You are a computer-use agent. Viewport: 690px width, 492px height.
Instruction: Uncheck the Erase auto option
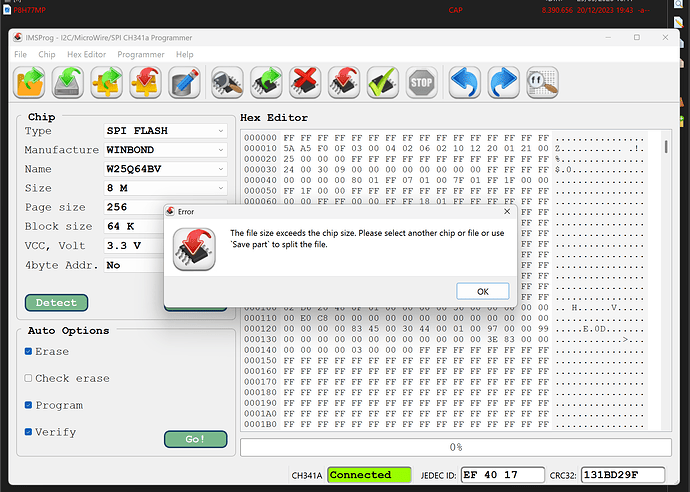pyautogui.click(x=29, y=351)
